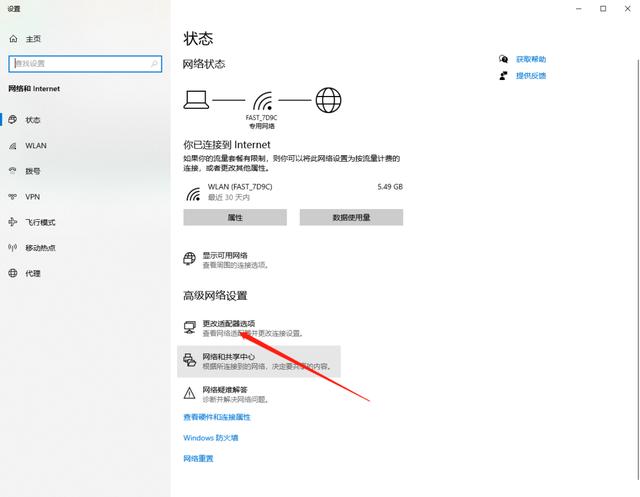Open the Windows 防火墙 firewall link
Screen dimensions: 640x497
click(x=210, y=438)
